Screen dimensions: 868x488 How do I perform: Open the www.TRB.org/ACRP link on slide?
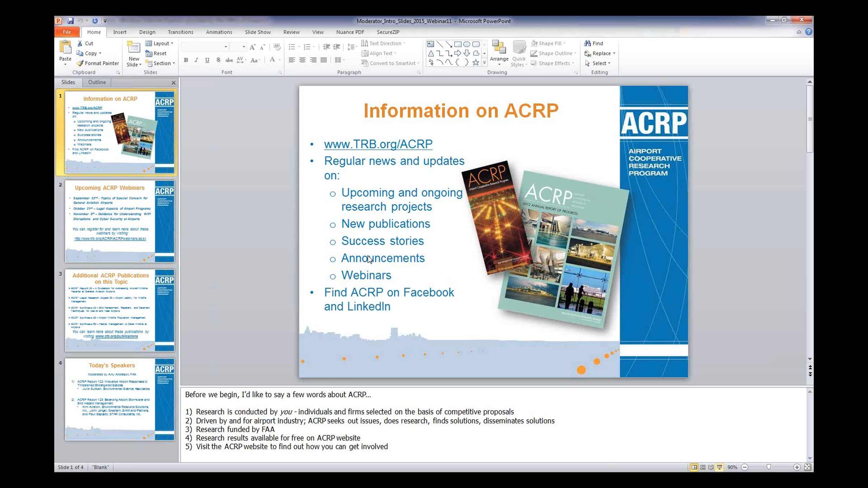378,144
